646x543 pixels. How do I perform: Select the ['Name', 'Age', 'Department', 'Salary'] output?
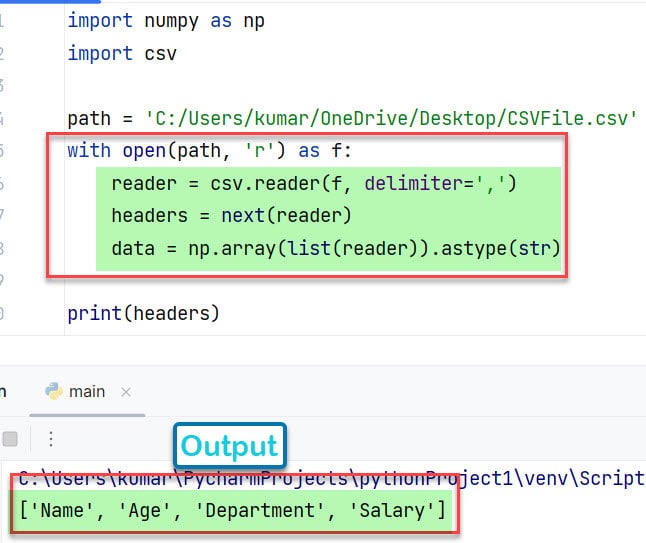(x=232, y=511)
